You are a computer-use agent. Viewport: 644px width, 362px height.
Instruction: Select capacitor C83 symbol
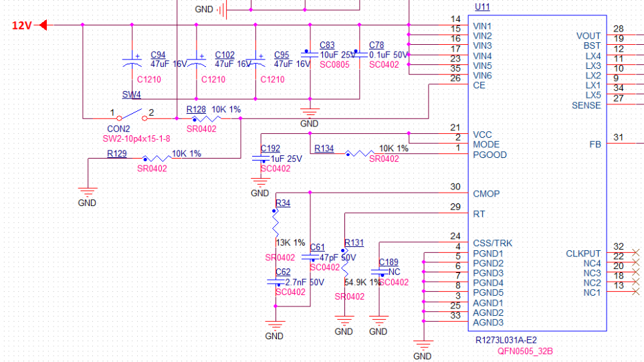click(x=310, y=54)
